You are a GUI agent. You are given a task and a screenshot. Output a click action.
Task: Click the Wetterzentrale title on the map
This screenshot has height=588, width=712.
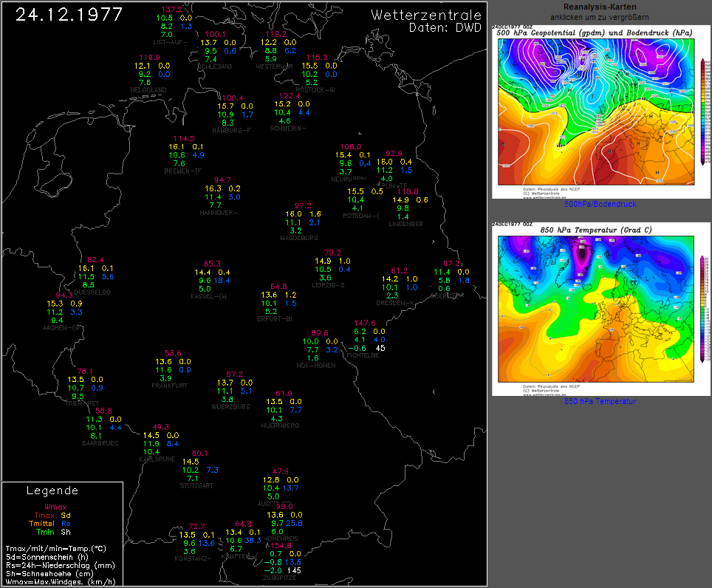(426, 16)
